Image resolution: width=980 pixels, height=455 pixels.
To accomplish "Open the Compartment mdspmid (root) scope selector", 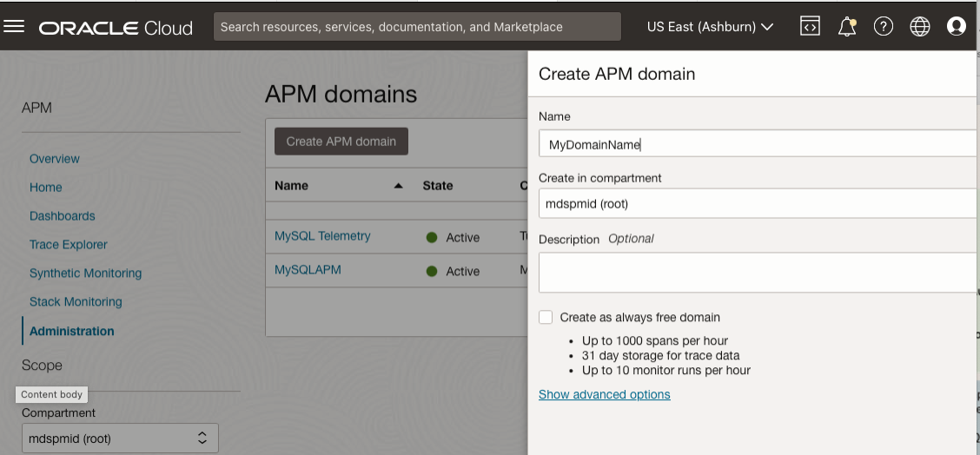I will [x=120, y=439].
